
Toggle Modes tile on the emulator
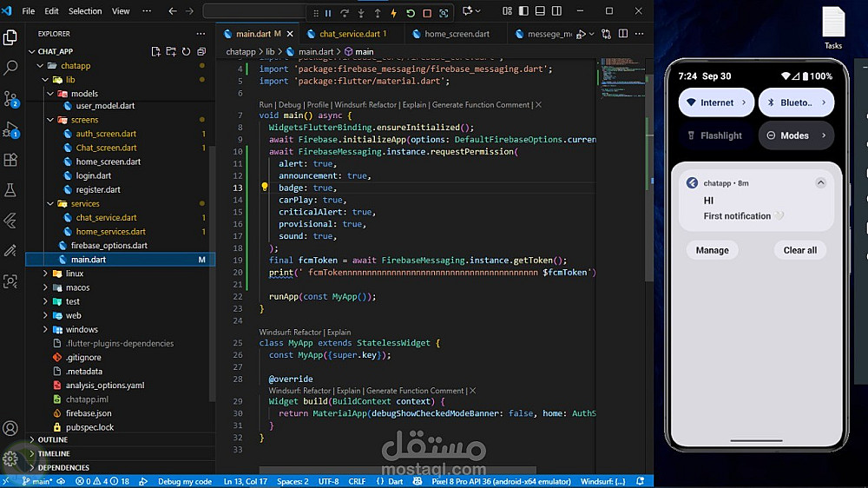(x=796, y=135)
